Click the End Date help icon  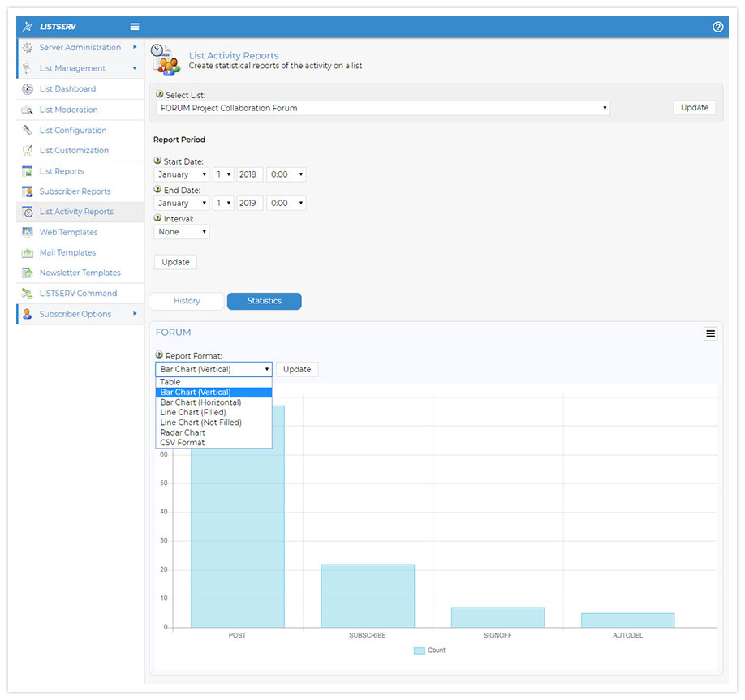[x=157, y=190]
